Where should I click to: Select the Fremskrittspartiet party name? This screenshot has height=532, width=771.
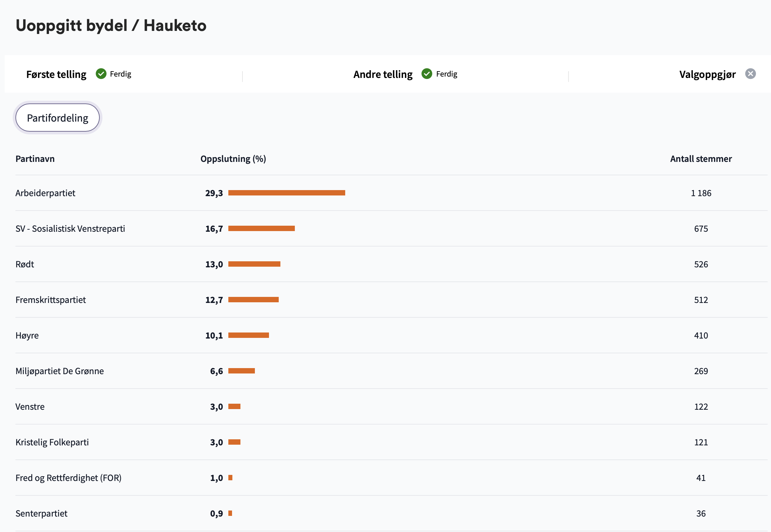pyautogui.click(x=51, y=300)
